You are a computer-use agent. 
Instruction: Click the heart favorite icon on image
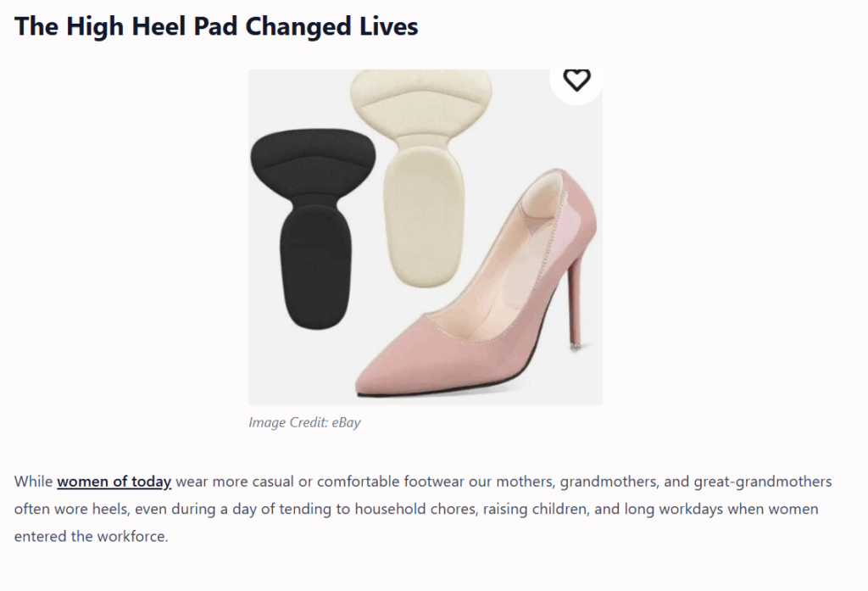576,81
